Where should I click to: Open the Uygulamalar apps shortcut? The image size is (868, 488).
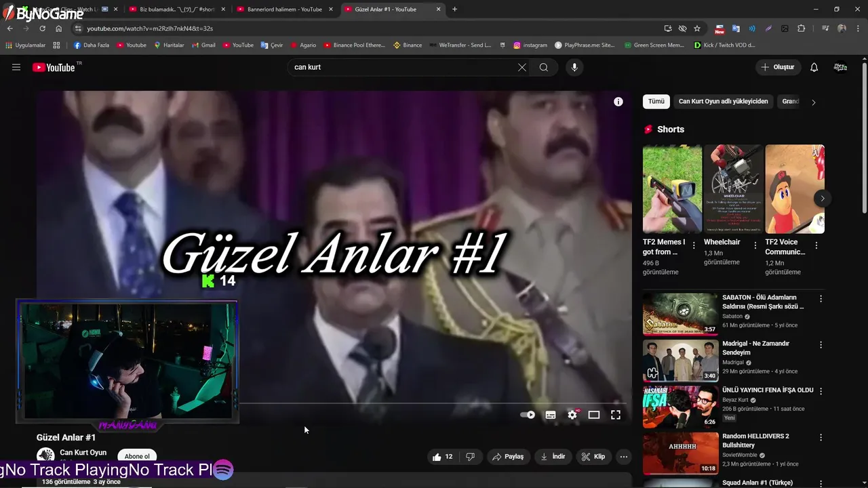tap(26, 45)
